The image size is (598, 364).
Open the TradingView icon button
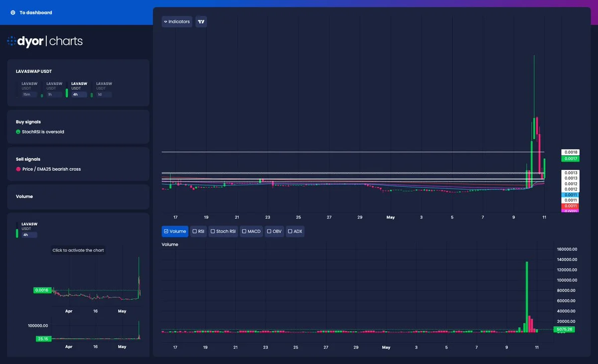(201, 22)
